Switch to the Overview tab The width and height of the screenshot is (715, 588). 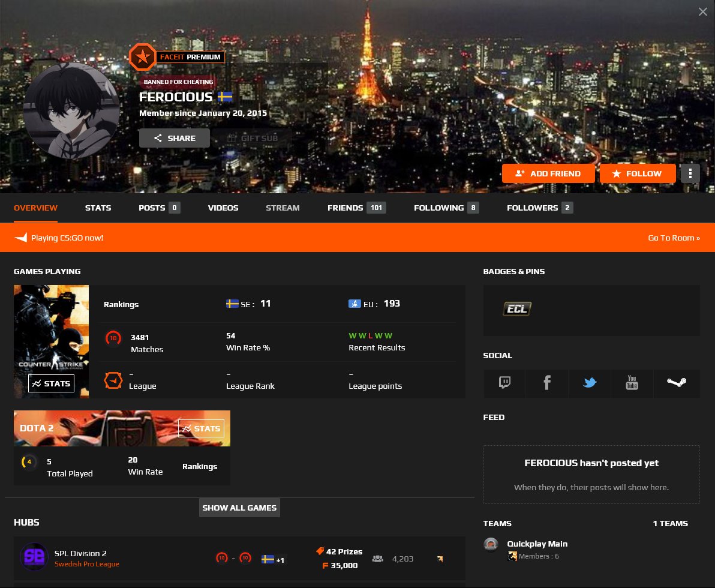click(35, 208)
